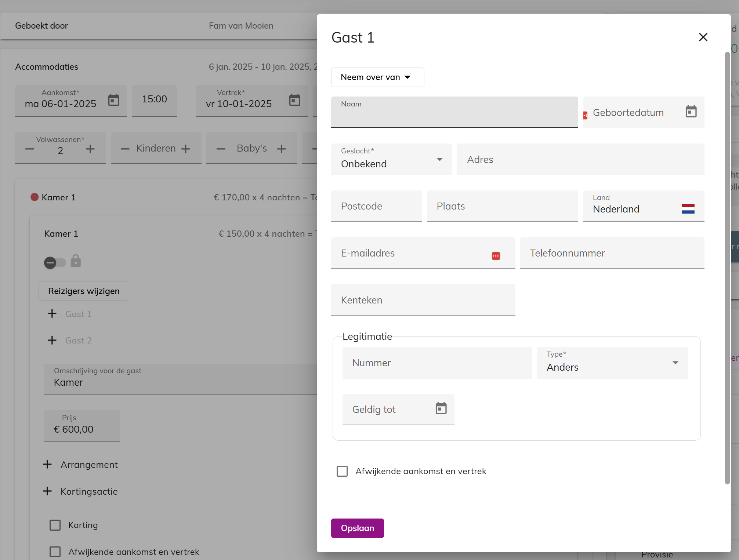This screenshot has height=560, width=739.
Task: Open the Neem over van dropdown
Action: click(x=377, y=77)
